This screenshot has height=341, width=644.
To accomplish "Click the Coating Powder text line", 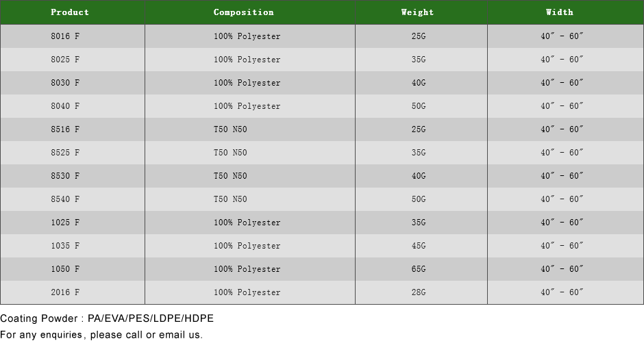I will click(107, 318).
